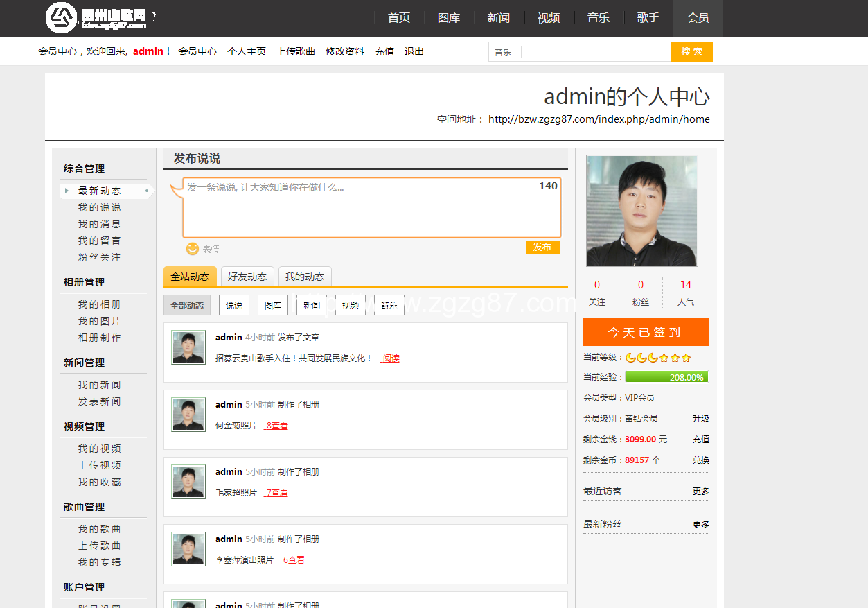The height and width of the screenshot is (608, 868).
Task: Click the green 当前经验 progress bar
Action: click(666, 377)
